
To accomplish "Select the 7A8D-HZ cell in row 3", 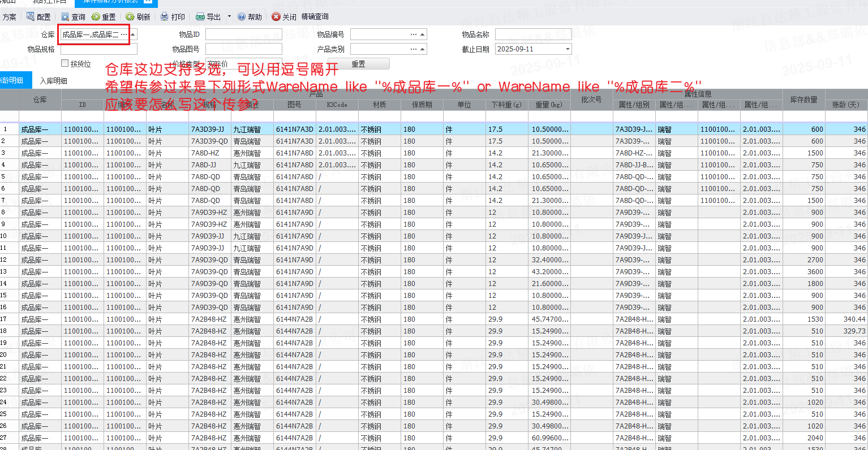I will tap(209, 153).
